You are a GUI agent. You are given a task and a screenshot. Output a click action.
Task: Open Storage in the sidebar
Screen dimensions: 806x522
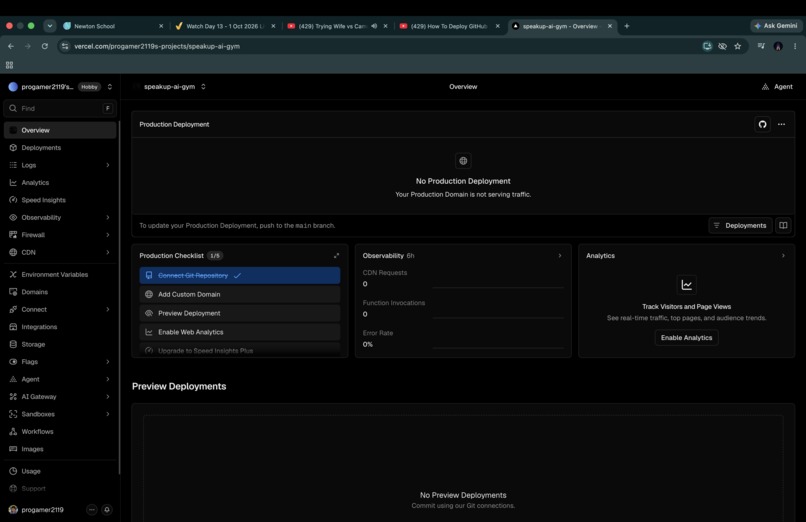[60, 344]
